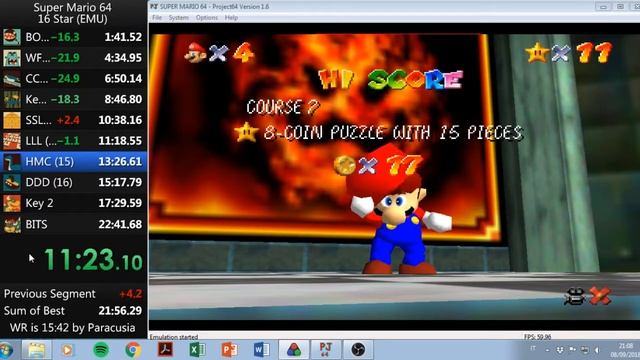Switch to the OBS Studio taskbar icon

tap(358, 350)
